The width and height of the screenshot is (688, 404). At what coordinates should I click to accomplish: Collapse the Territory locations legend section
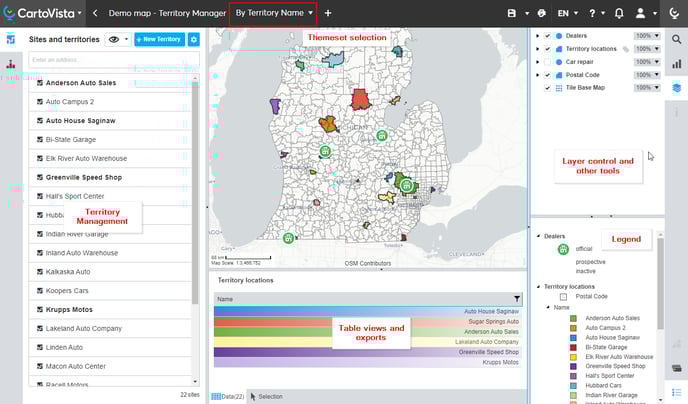(538, 286)
